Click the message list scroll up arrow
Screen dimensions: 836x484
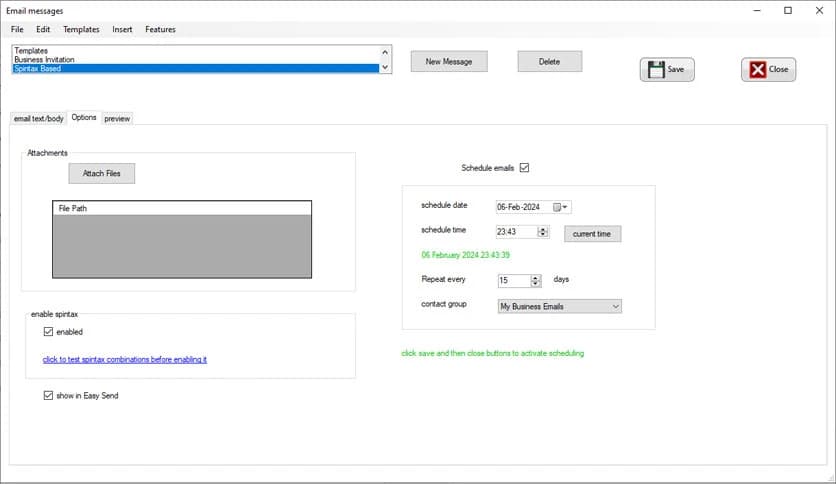[x=385, y=52]
